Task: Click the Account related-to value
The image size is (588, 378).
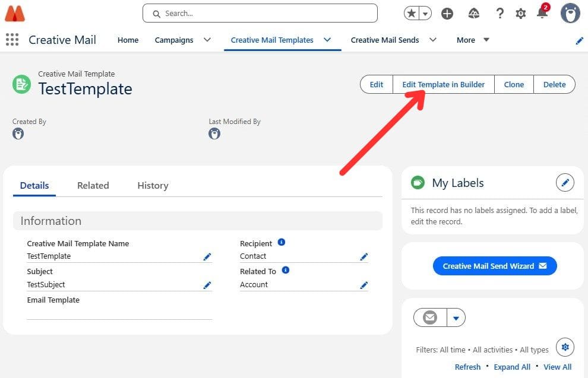Action: coord(254,284)
